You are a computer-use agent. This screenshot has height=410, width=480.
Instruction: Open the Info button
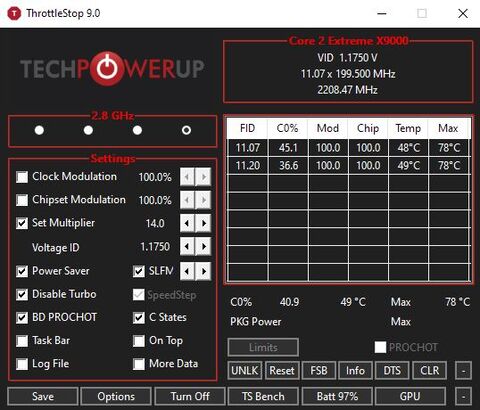(x=355, y=370)
